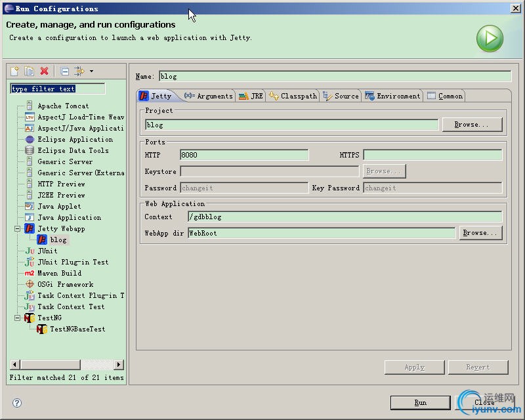This screenshot has width=525, height=420.
Task: Click the AspectJ Load-Time Weaving icon
Action: 30,117
